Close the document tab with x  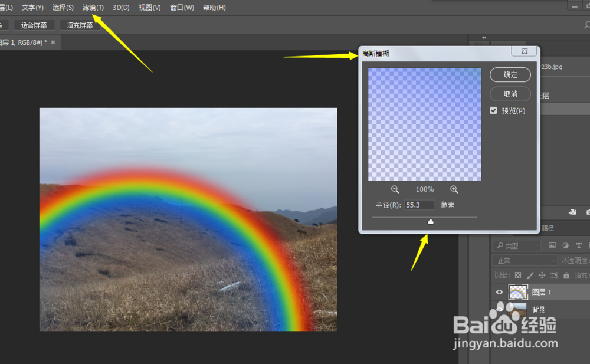pos(53,42)
